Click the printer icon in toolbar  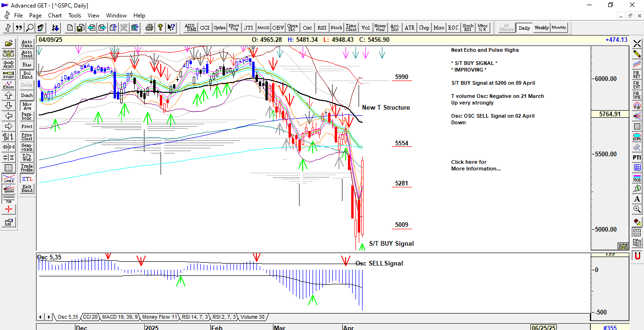click(x=149, y=28)
